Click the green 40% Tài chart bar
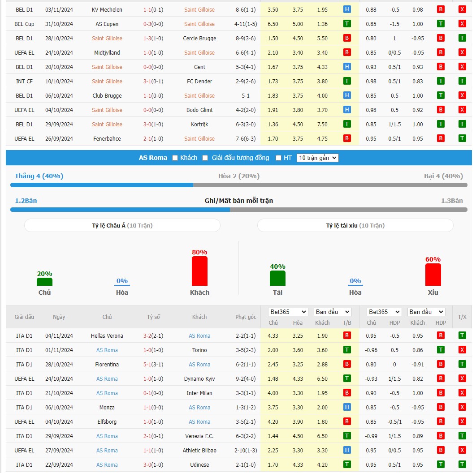Image resolution: width=476 pixels, height=473 pixels. [x=277, y=278]
